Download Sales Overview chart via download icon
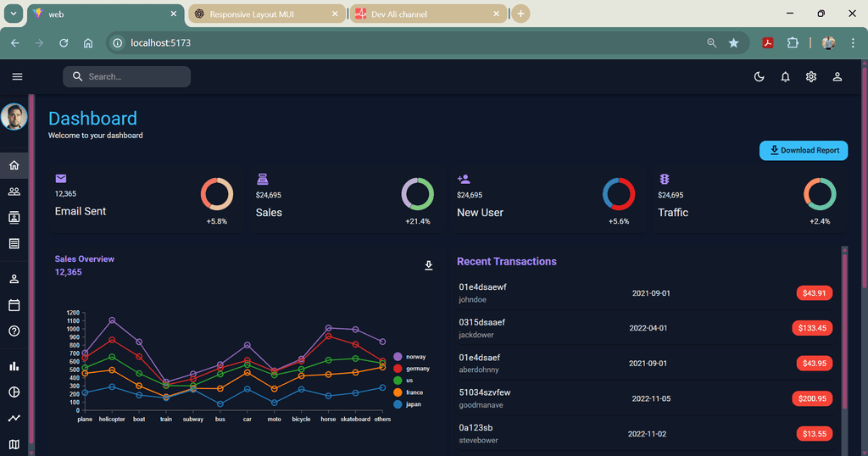This screenshot has height=456, width=868. (x=429, y=265)
